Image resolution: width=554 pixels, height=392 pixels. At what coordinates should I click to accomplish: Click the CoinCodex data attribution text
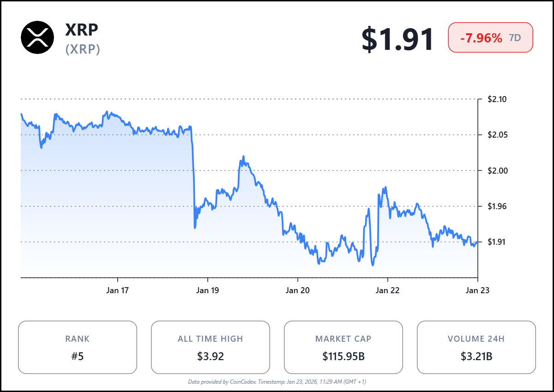[x=277, y=382]
